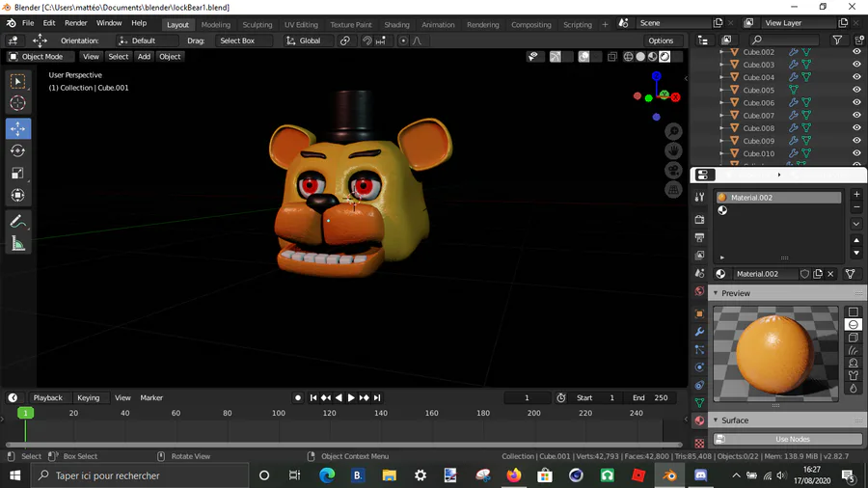Choose monkey preview render type
The image size is (868, 488).
854,363
